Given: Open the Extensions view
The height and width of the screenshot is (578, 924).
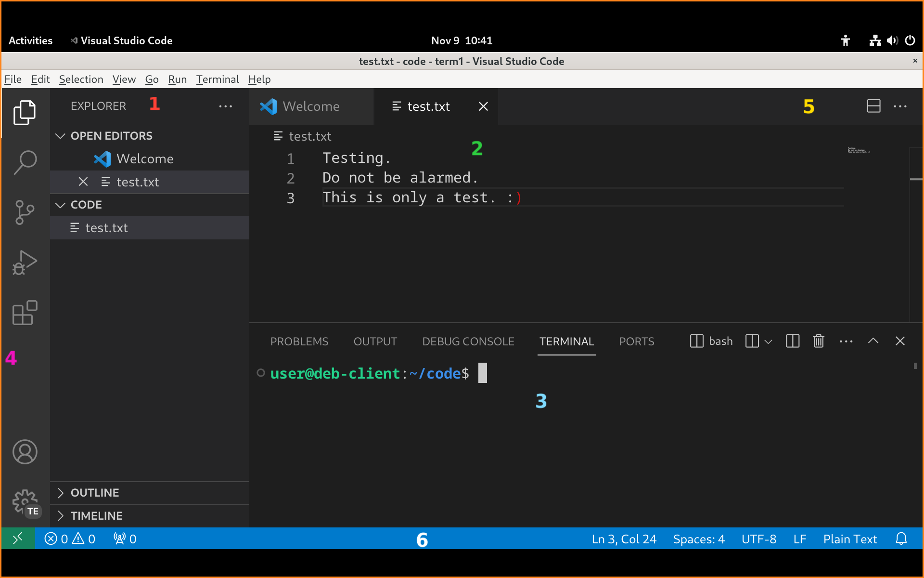Looking at the screenshot, I should 25,313.
